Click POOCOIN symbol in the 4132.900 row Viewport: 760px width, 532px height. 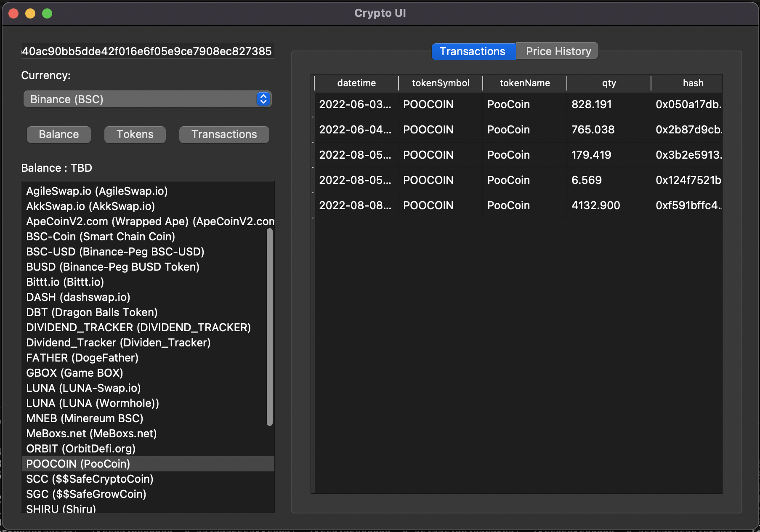441,205
